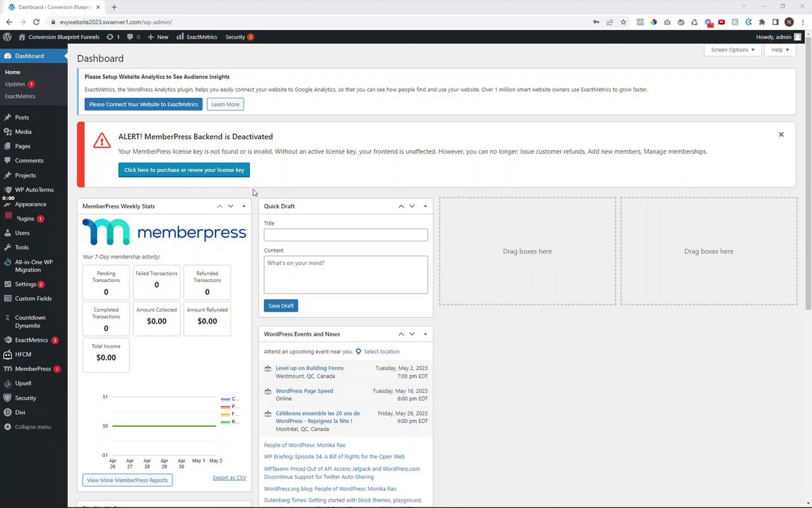Open a new browser tab
The height and width of the screenshot is (508, 812).
(x=114, y=7)
